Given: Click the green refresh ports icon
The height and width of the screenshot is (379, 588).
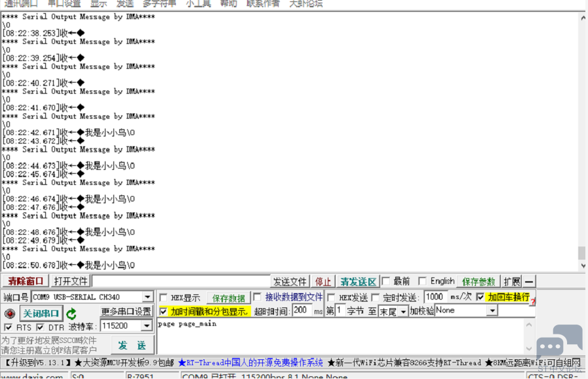Looking at the screenshot, I should (x=71, y=314).
